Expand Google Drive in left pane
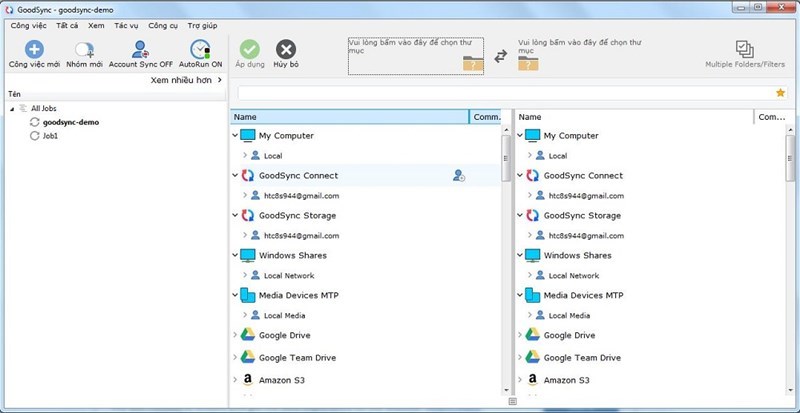The width and height of the screenshot is (800, 413). click(x=235, y=335)
